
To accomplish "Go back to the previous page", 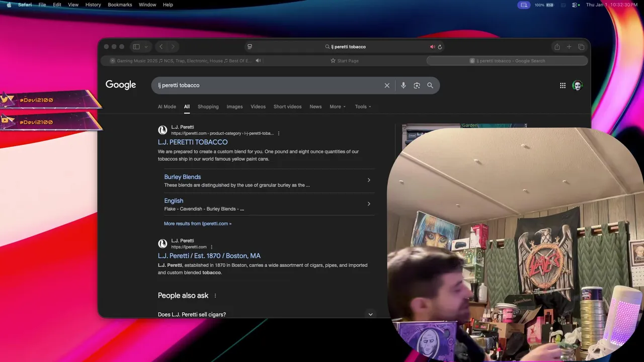I will tap(161, 47).
